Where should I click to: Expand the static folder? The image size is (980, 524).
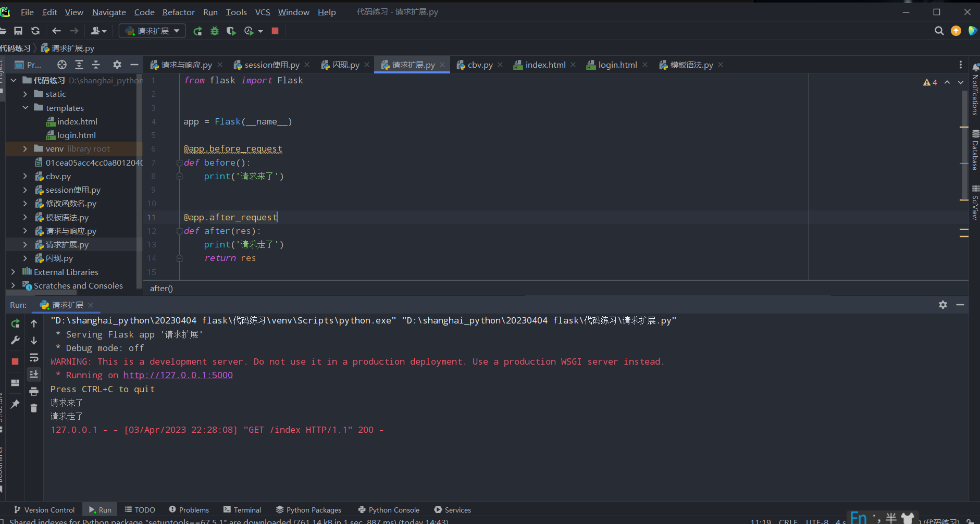tap(25, 94)
